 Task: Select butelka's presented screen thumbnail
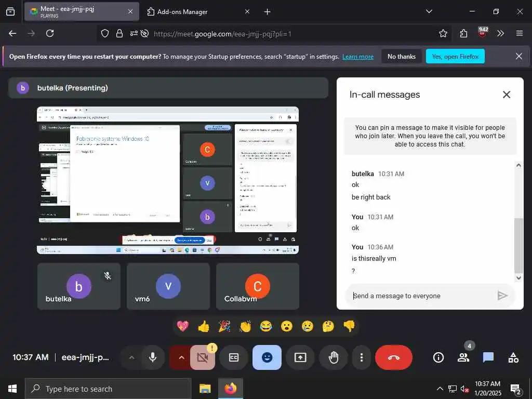click(x=168, y=180)
